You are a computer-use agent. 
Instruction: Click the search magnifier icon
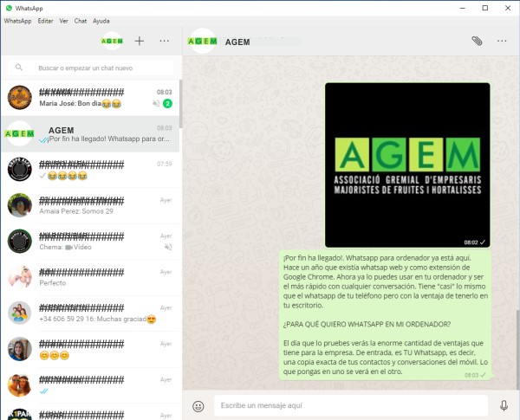coord(19,68)
